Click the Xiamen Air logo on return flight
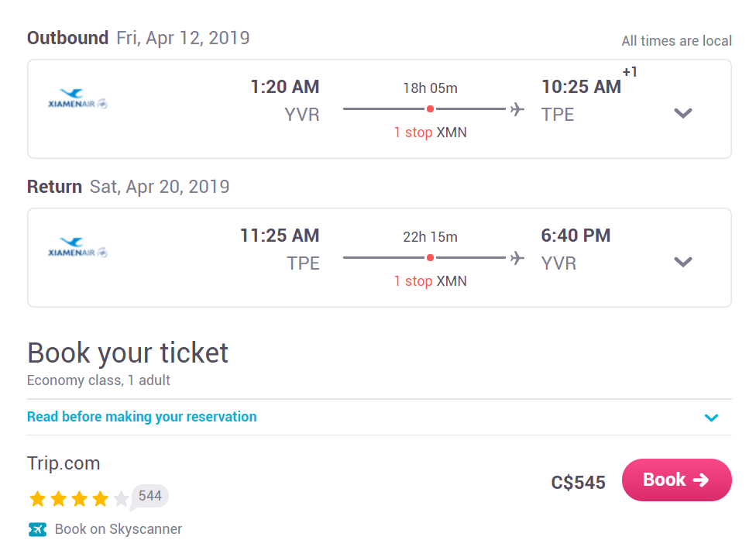The width and height of the screenshot is (756, 547). click(77, 247)
